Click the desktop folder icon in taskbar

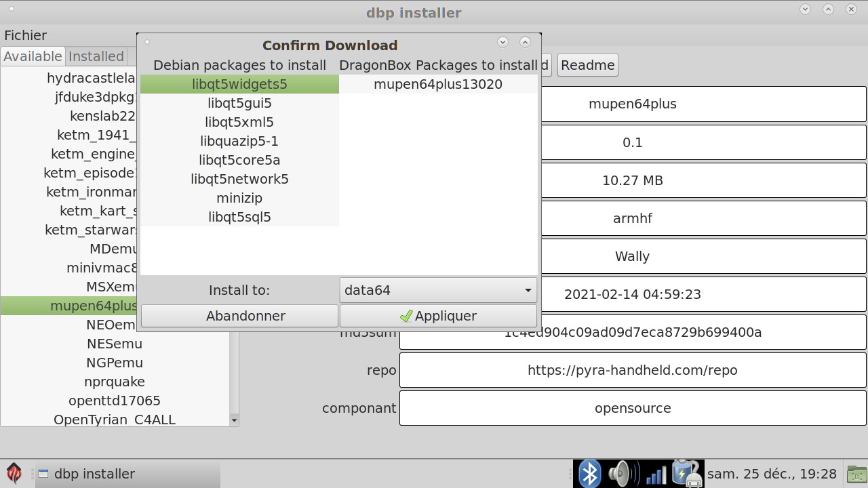857,474
